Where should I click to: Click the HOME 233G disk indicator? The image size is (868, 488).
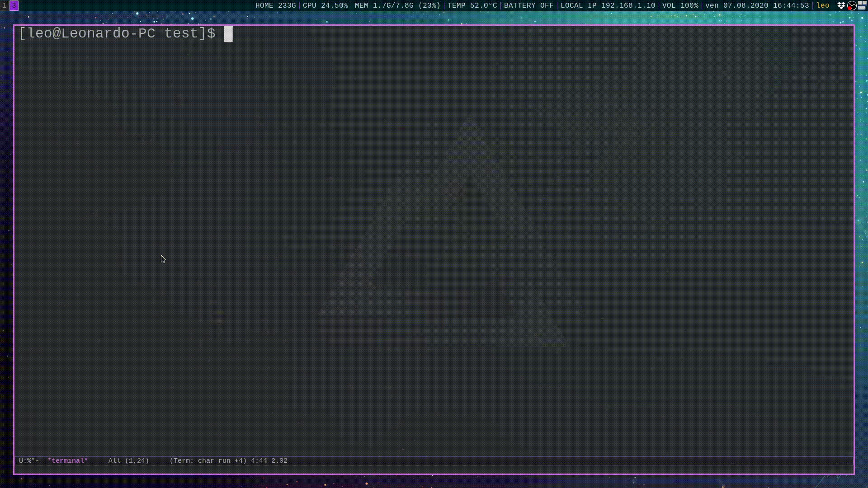(275, 5)
